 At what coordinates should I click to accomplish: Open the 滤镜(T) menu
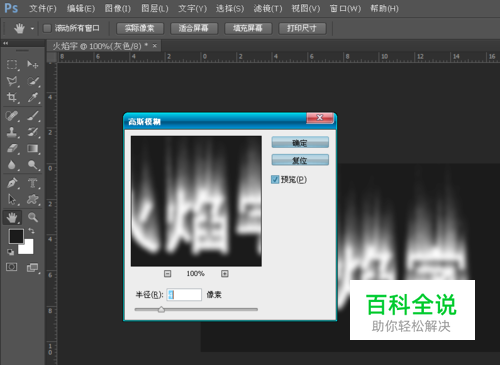click(268, 8)
